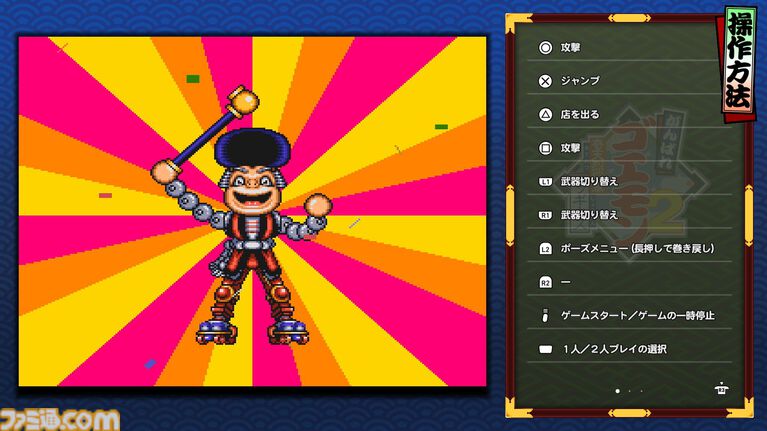Select the 攻撃 label beside circle button
This screenshot has height=431, width=767.
click(570, 47)
